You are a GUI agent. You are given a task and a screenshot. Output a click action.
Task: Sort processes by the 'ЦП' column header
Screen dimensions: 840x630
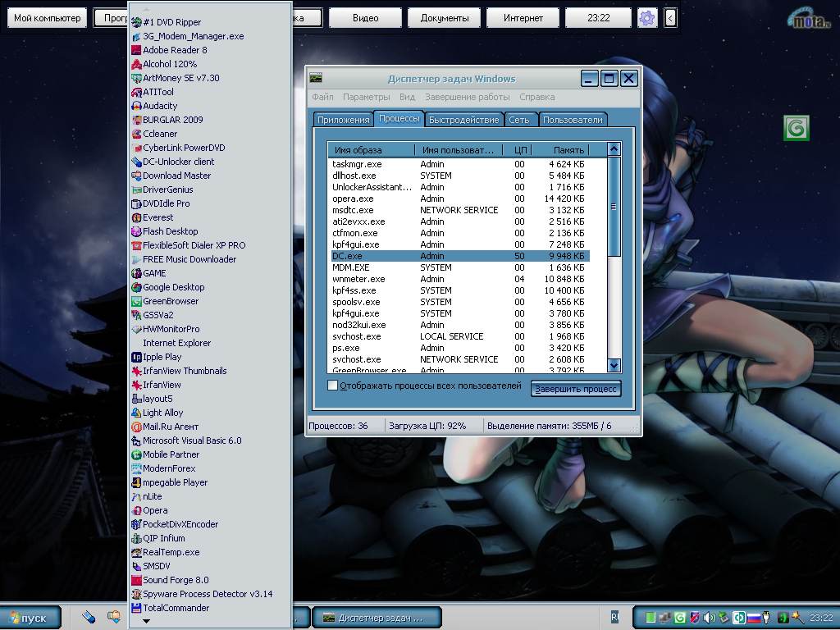pyautogui.click(x=518, y=150)
